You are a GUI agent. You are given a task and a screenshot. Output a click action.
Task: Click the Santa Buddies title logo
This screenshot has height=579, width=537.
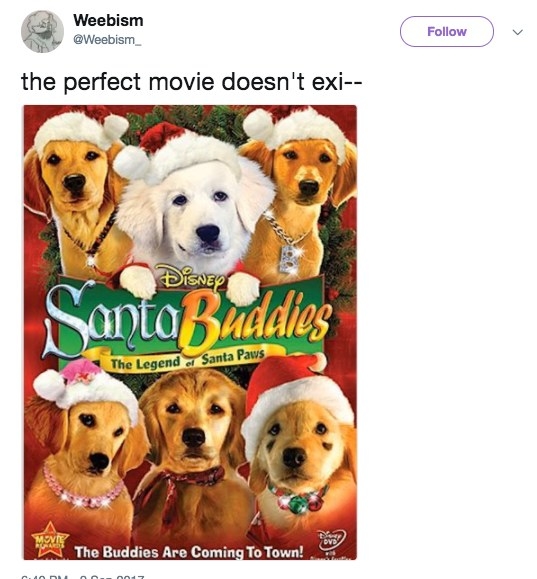[x=185, y=321]
